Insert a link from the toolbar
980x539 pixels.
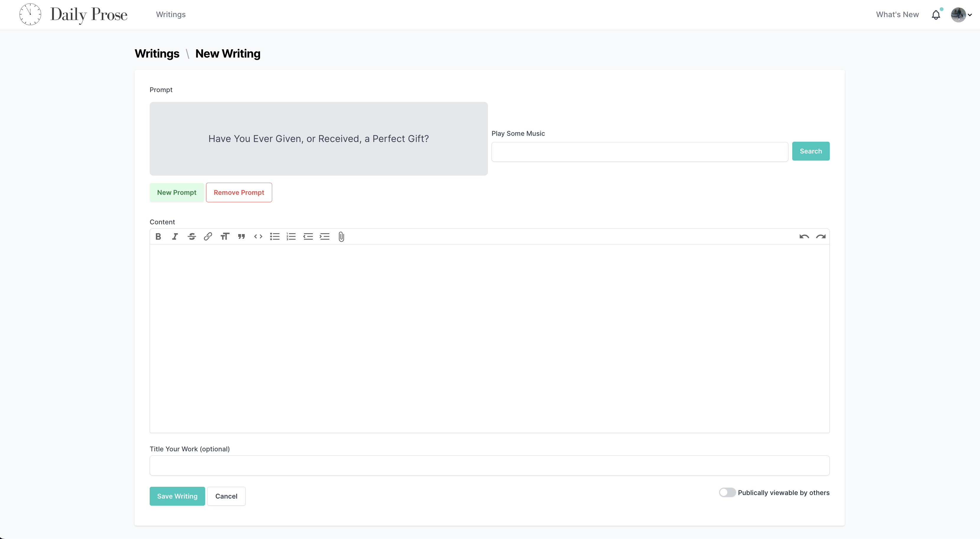click(x=208, y=237)
